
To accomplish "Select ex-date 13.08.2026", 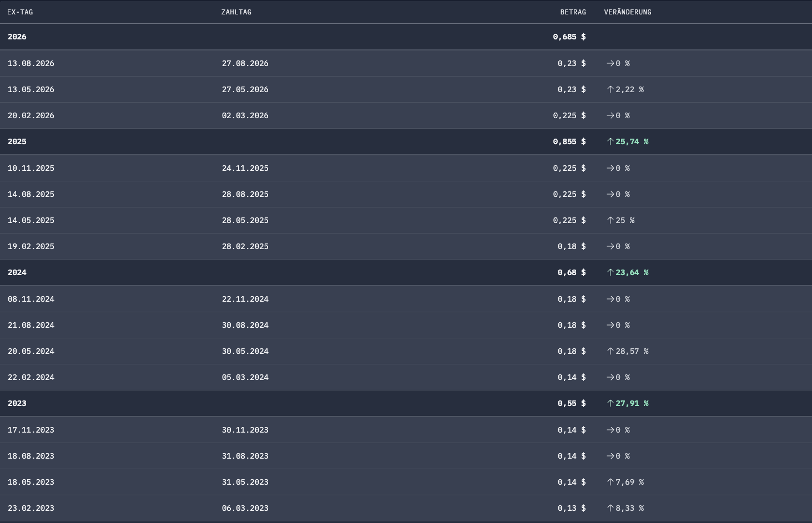I will point(31,63).
